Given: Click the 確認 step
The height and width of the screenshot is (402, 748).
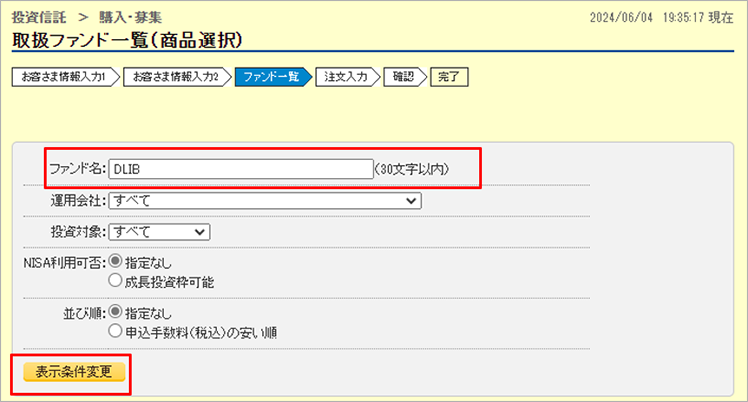Looking at the screenshot, I should pos(405,77).
